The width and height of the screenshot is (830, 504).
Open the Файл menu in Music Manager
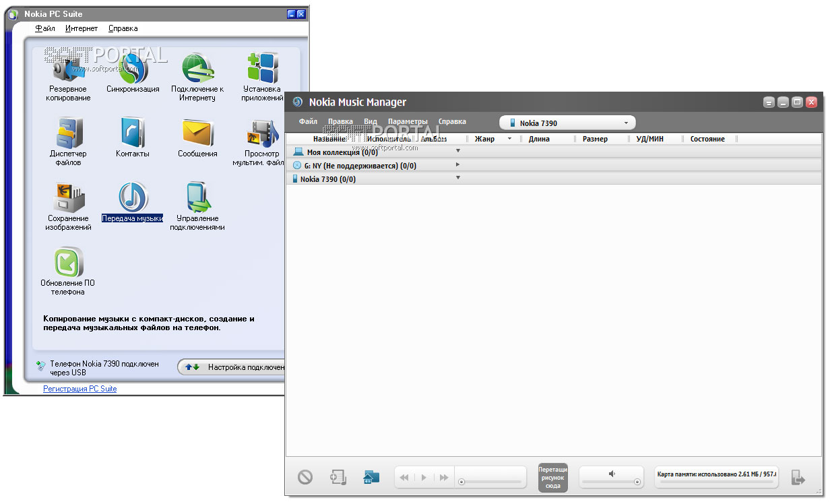(308, 122)
